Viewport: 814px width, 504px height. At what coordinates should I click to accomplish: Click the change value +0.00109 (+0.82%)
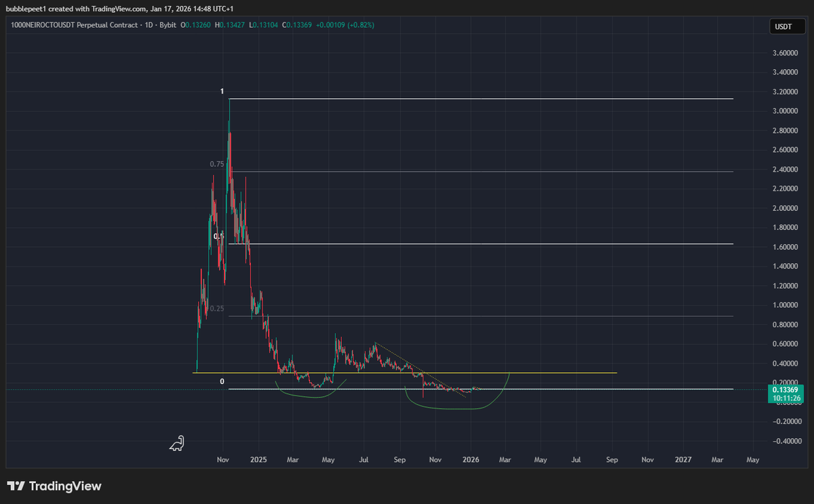344,24
